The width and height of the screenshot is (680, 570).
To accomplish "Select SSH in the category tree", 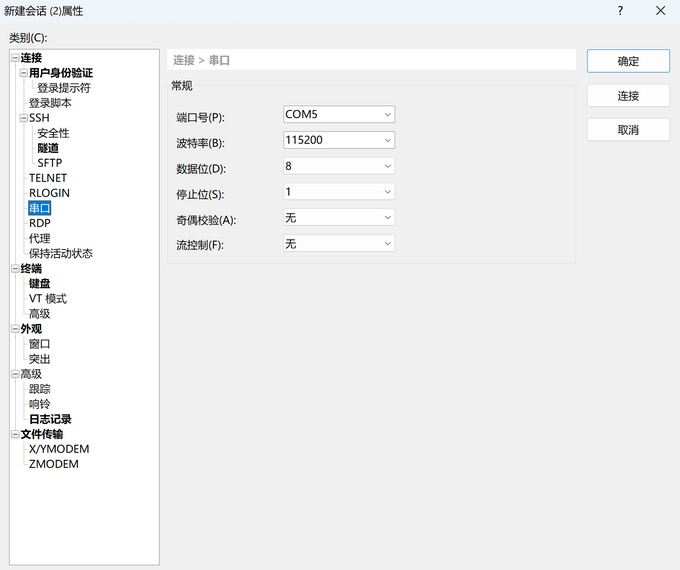I will [39, 118].
